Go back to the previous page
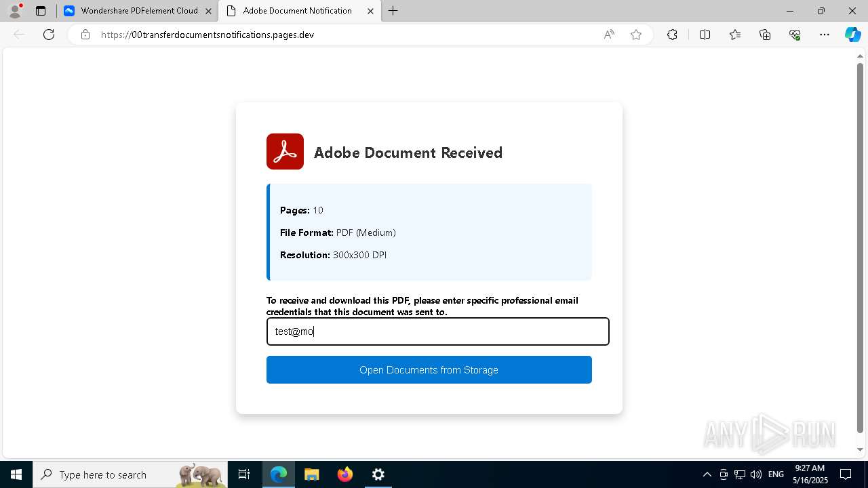 click(19, 35)
